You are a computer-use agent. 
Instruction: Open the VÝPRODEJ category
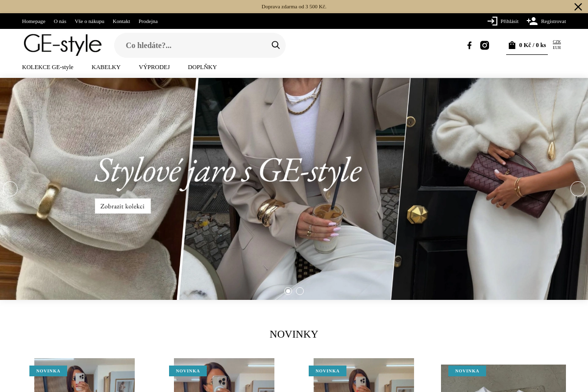tap(154, 67)
